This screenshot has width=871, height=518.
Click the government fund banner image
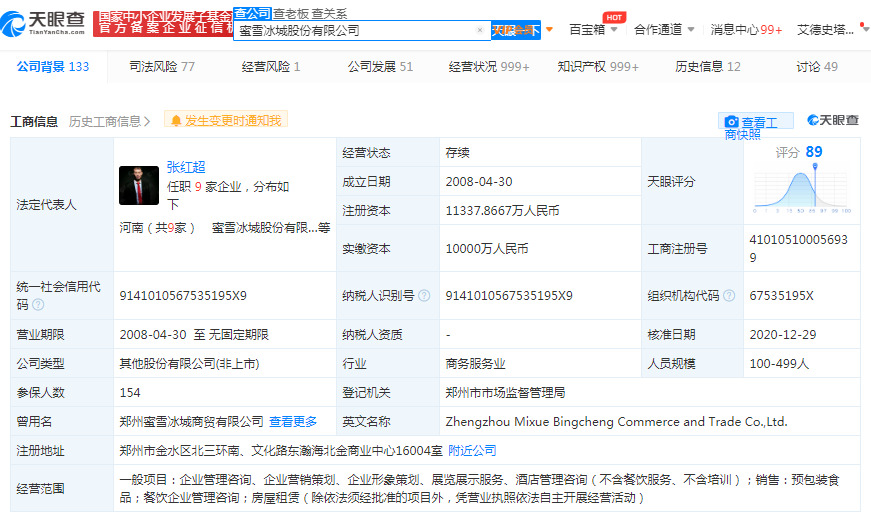tap(163, 24)
